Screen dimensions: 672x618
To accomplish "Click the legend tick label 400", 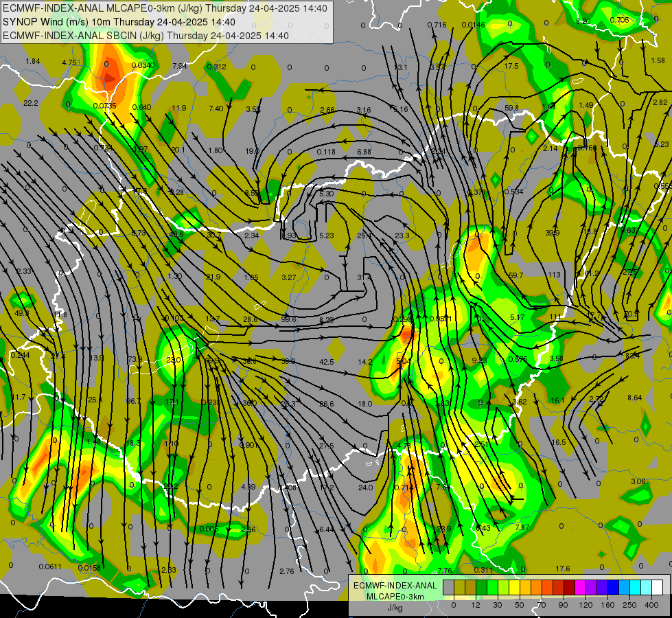I will pyautogui.click(x=651, y=605).
